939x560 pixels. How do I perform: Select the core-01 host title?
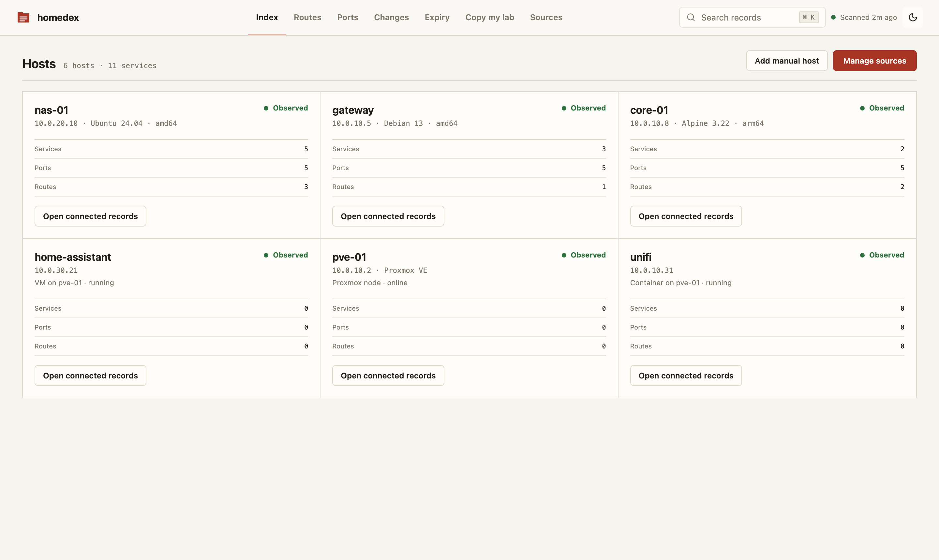pyautogui.click(x=649, y=110)
